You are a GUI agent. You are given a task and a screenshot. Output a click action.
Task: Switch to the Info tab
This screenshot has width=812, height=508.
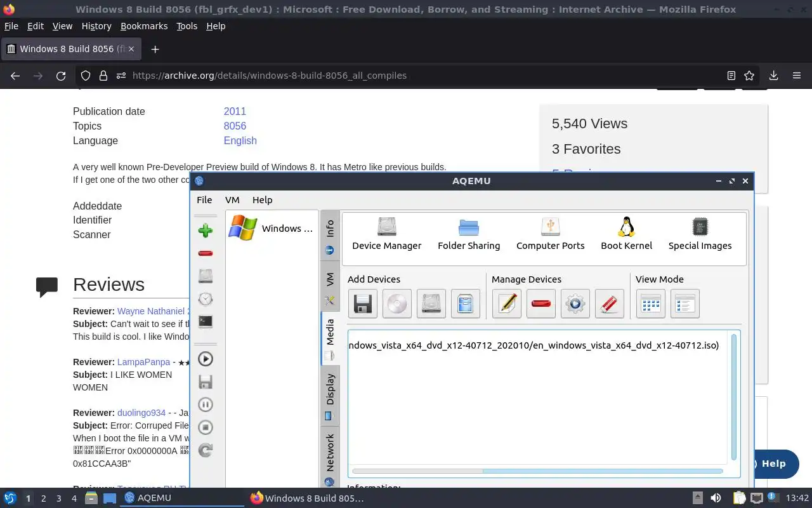coord(330,236)
